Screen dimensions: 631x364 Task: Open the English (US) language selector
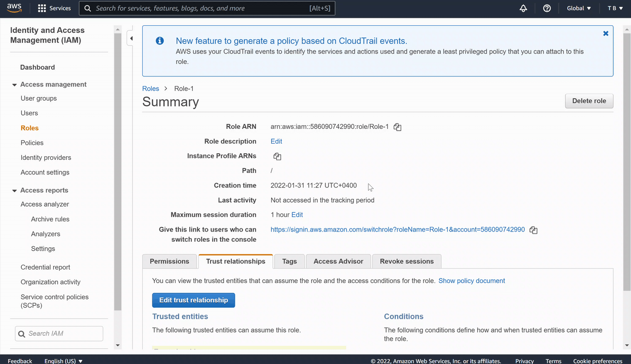(x=63, y=361)
